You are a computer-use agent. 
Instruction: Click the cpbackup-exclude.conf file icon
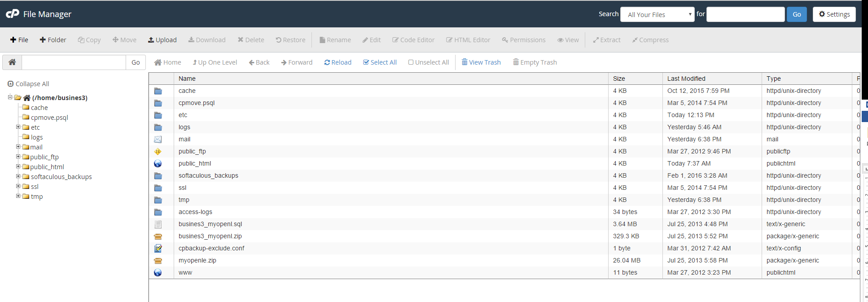(158, 249)
